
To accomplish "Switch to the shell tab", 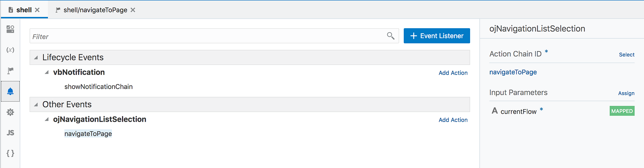I will click(x=20, y=10).
